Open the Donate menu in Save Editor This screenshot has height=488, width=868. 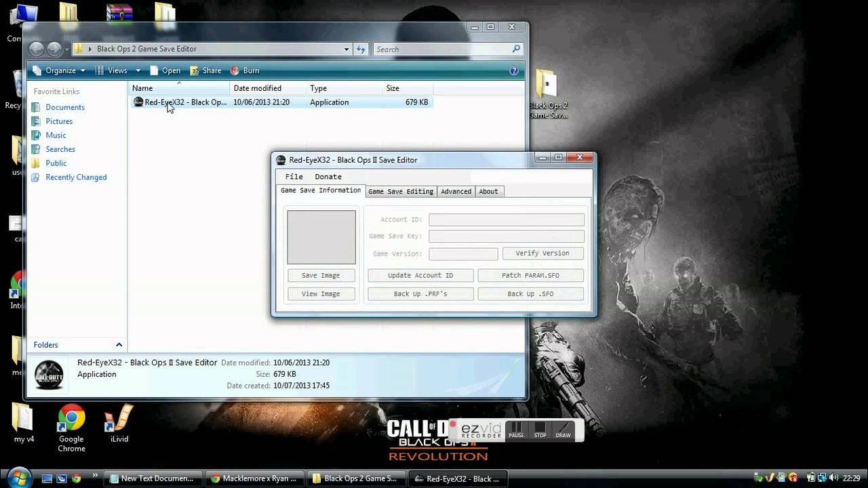pos(328,176)
